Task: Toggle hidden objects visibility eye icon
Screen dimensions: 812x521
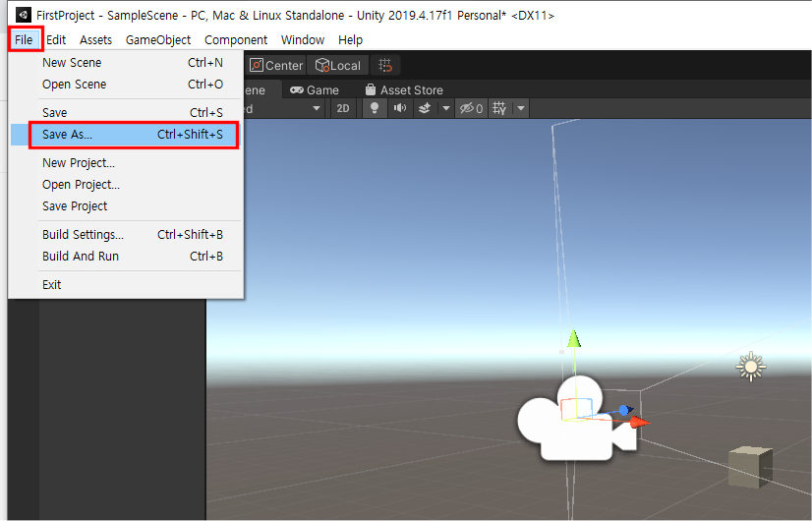Action: tap(471, 109)
